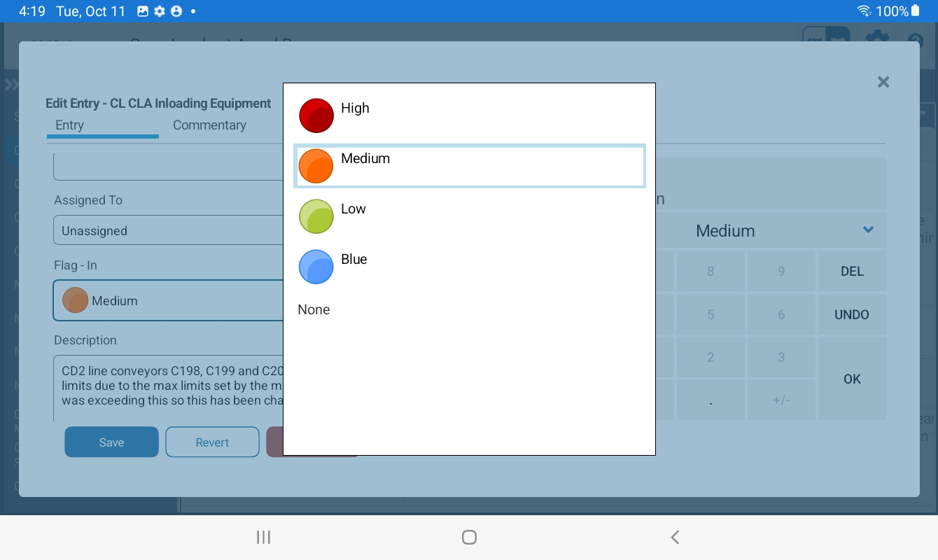The height and width of the screenshot is (560, 938).
Task: Click into the Description text box
Action: (x=169, y=388)
